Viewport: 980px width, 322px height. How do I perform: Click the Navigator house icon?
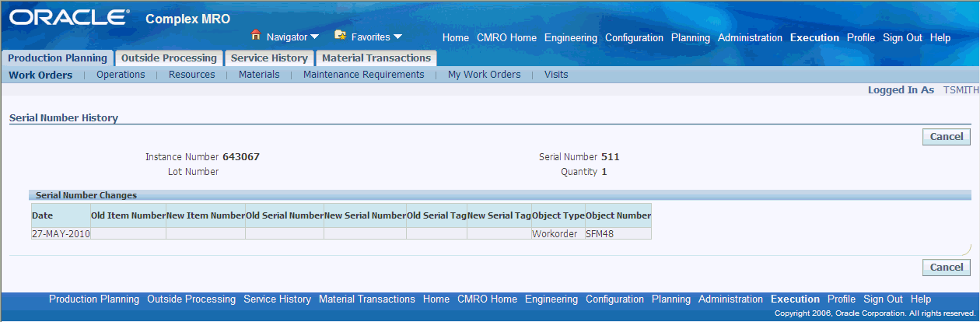tap(255, 36)
